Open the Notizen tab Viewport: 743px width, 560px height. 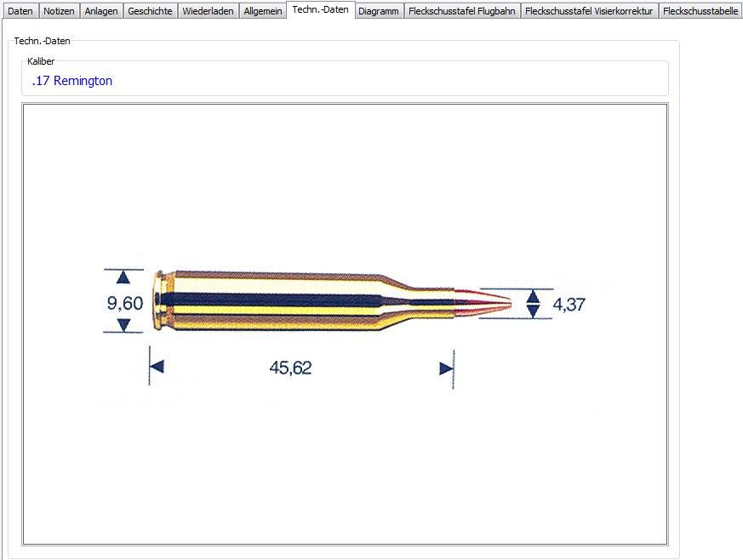(x=59, y=11)
